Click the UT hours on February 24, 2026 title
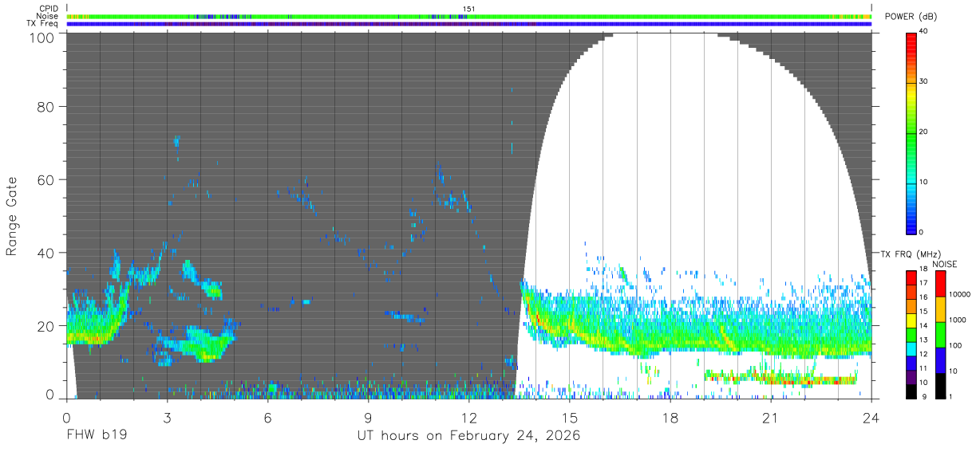This screenshot has height=452, width=980. pos(468,436)
